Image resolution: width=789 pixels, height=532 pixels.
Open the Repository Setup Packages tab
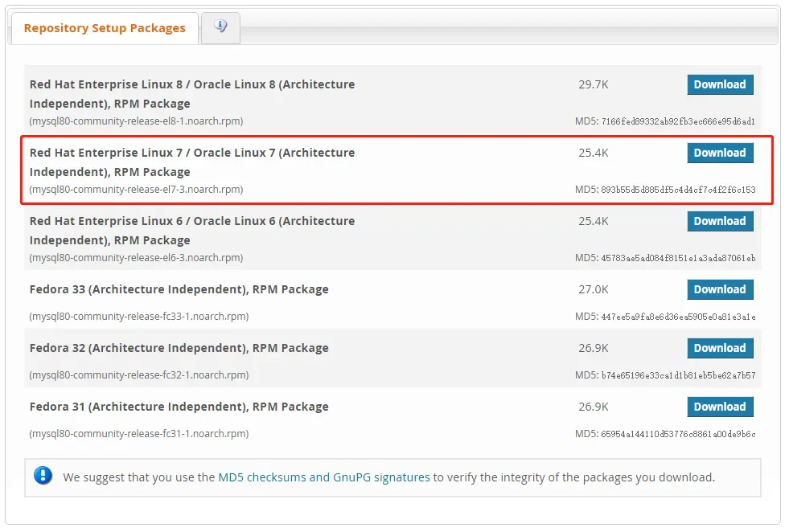pos(105,28)
